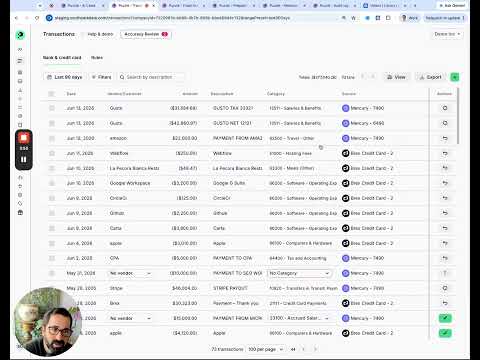
Task: Click the undo action icon for Google Workspace row
Action: click(x=445, y=183)
